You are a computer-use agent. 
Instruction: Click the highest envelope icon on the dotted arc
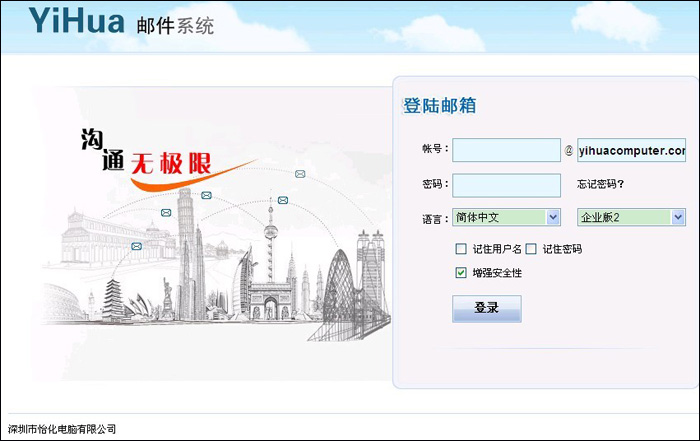point(300,174)
